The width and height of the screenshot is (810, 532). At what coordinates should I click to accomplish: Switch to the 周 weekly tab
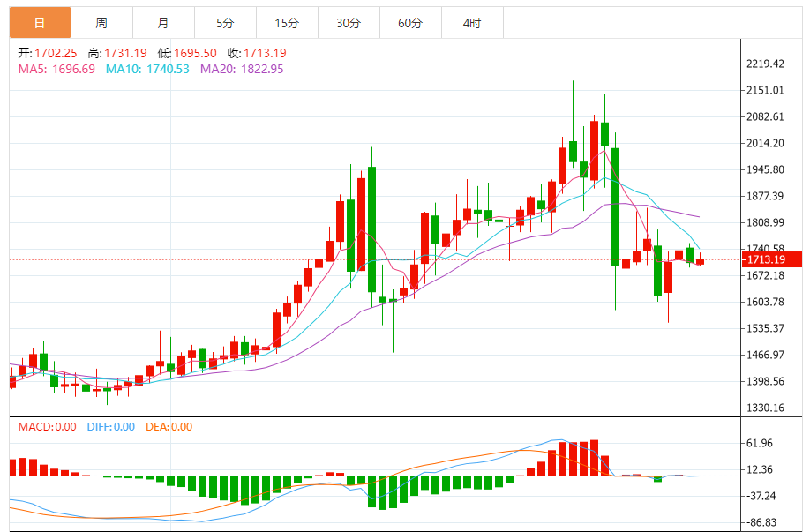(x=101, y=23)
